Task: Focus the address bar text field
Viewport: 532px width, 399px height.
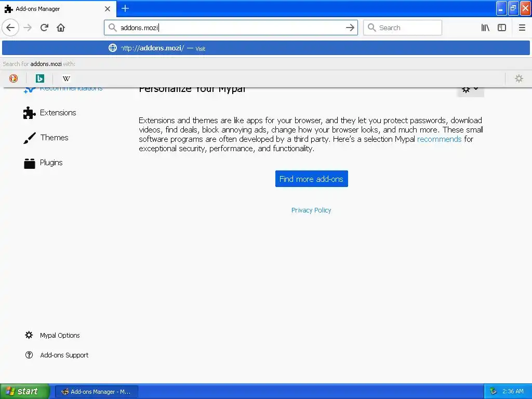Action: point(231,28)
